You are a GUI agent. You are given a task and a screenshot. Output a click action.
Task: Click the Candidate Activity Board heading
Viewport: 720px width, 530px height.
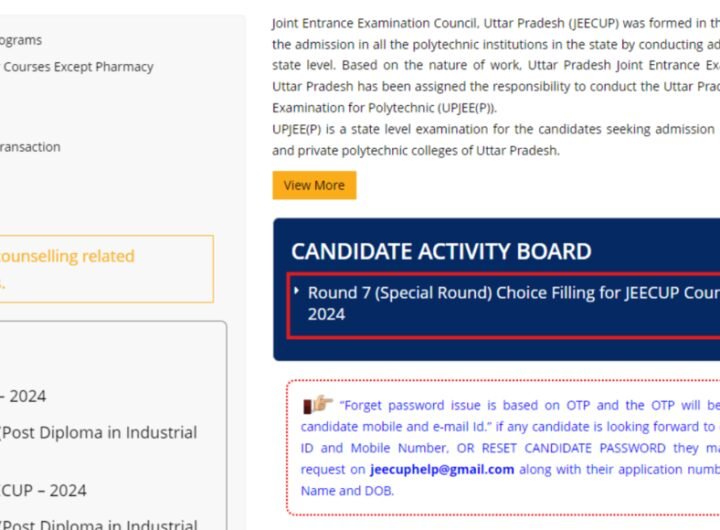click(x=441, y=251)
